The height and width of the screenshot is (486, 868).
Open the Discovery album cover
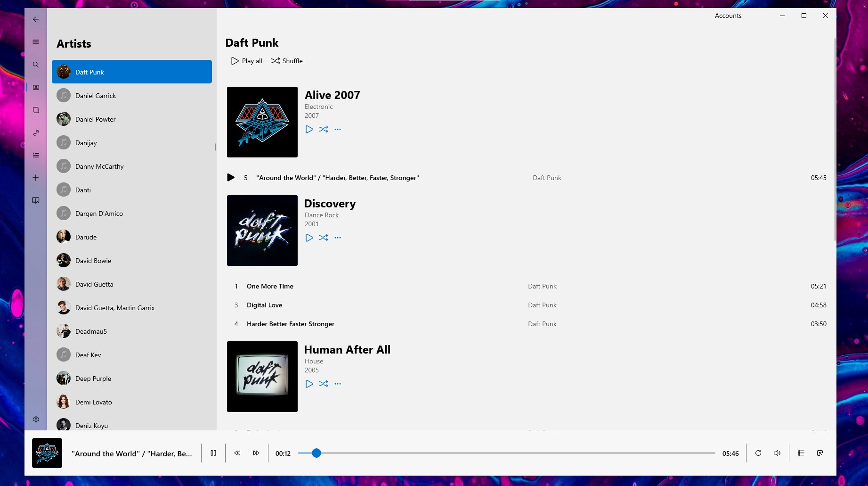(262, 231)
